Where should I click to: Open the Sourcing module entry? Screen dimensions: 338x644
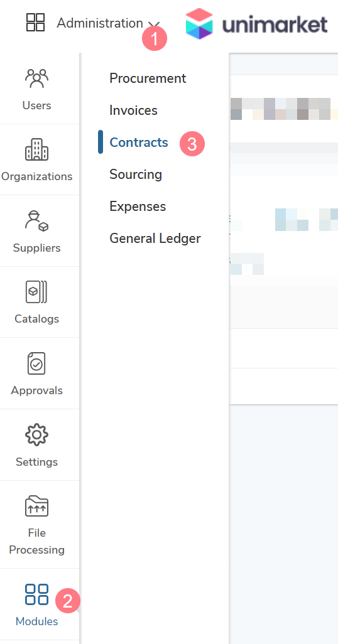[136, 174]
